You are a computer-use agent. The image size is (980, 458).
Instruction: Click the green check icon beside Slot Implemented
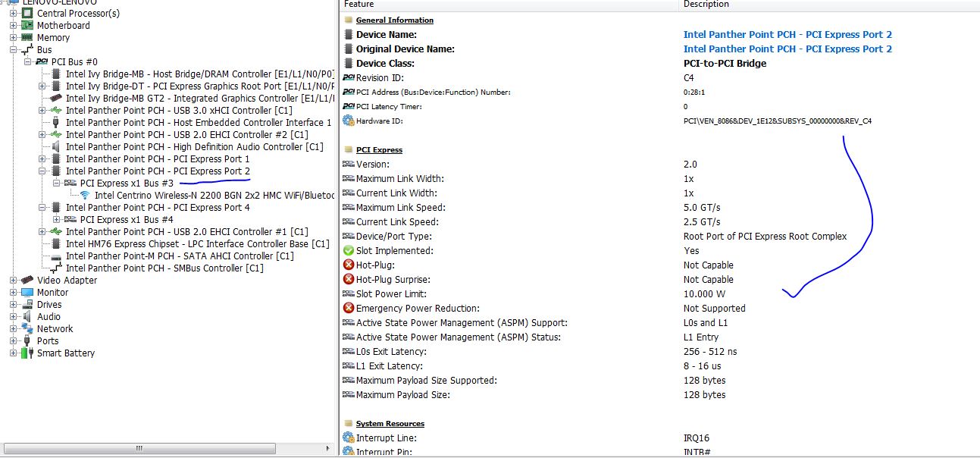pos(349,250)
